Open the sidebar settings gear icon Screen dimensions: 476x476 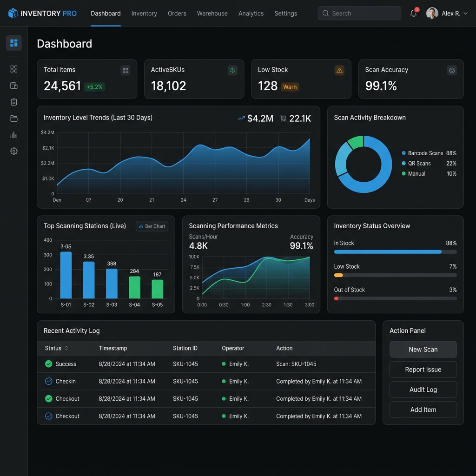pyautogui.click(x=13, y=151)
